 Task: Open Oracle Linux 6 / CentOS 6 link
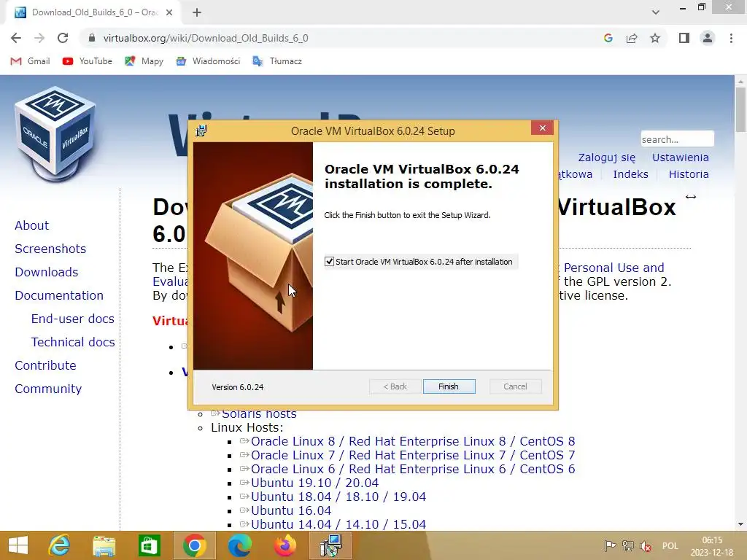(413, 469)
